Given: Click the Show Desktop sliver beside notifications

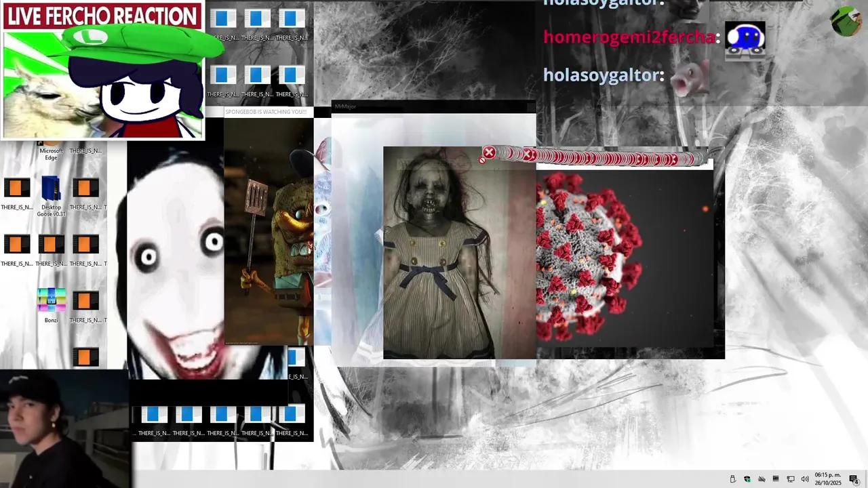Looking at the screenshot, I should tap(866, 479).
